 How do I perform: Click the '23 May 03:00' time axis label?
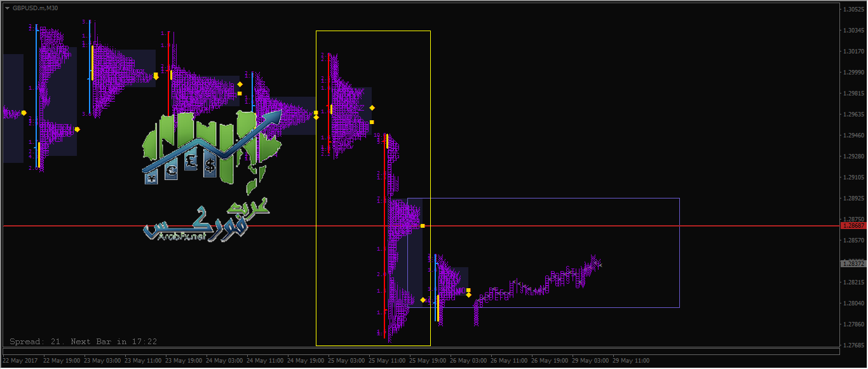tap(102, 361)
